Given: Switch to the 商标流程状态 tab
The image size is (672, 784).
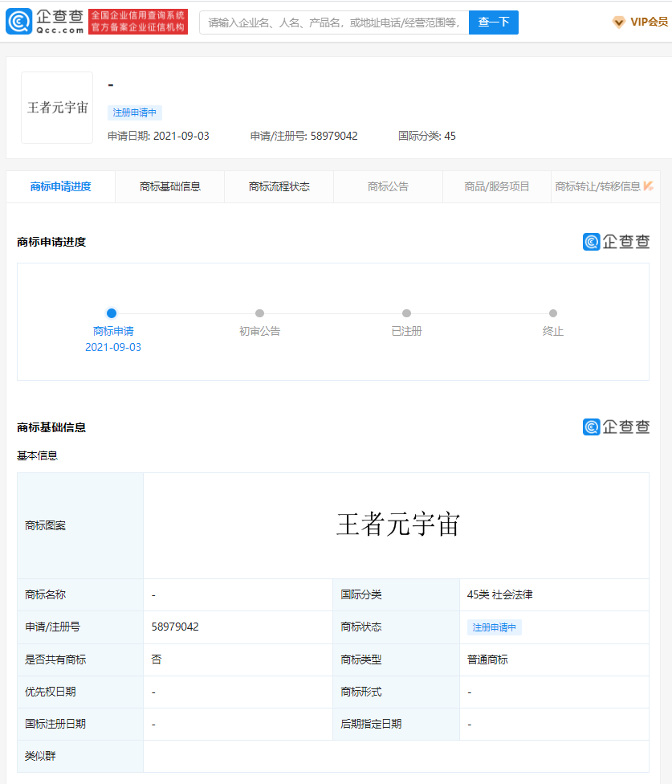Looking at the screenshot, I should (279, 186).
